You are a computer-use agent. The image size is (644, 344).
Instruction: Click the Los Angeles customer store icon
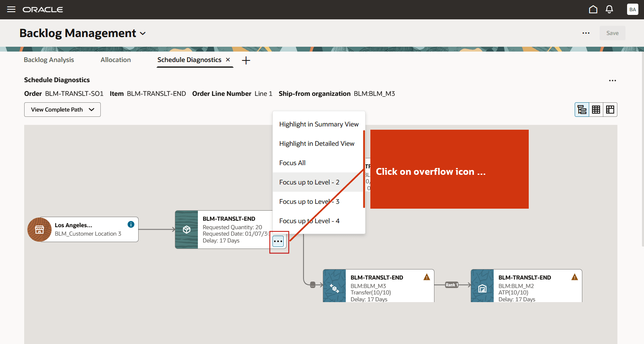[x=39, y=230]
